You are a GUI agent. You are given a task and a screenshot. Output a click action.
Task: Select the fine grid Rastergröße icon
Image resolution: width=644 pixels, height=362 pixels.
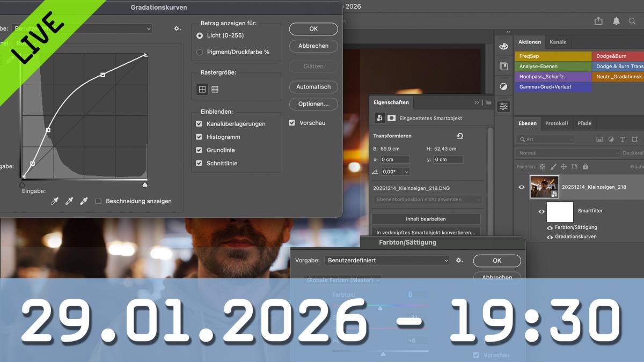215,90
